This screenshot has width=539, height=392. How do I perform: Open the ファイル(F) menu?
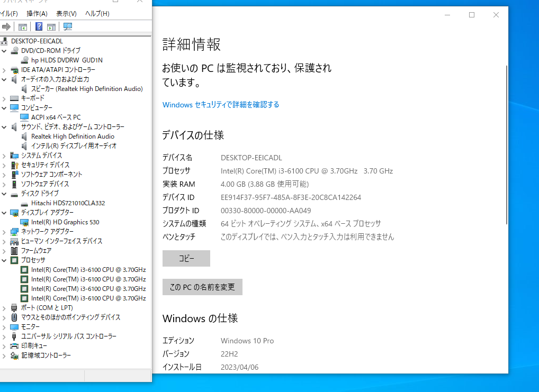8,14
